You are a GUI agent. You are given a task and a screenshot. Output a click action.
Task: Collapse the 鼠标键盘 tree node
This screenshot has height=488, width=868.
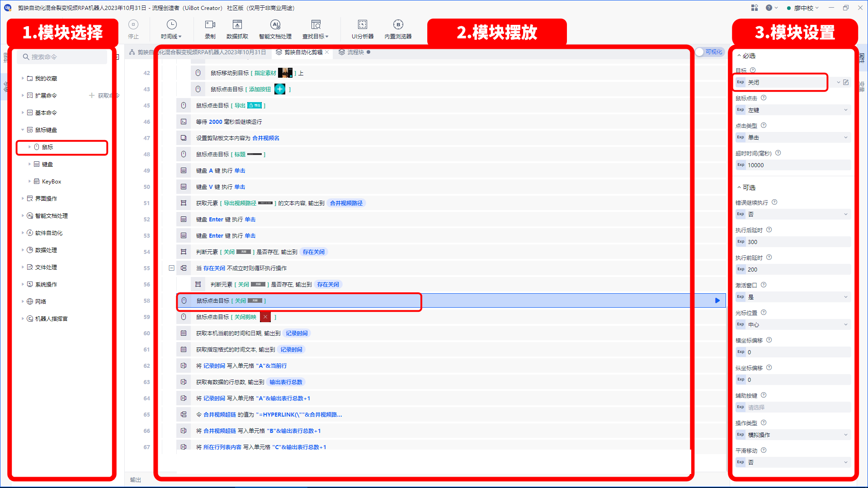pos(23,130)
